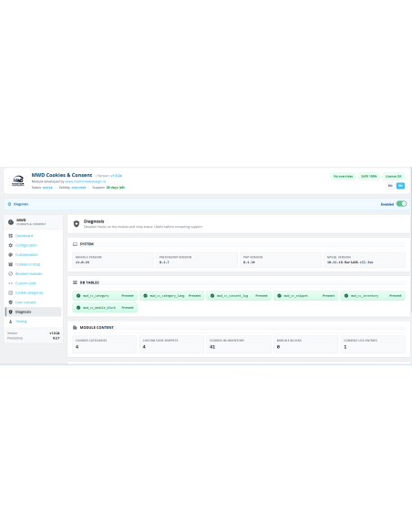The image size is (412, 532).
Task: Click the cookie icon beside MWD sidebar header
Action: tap(11, 222)
